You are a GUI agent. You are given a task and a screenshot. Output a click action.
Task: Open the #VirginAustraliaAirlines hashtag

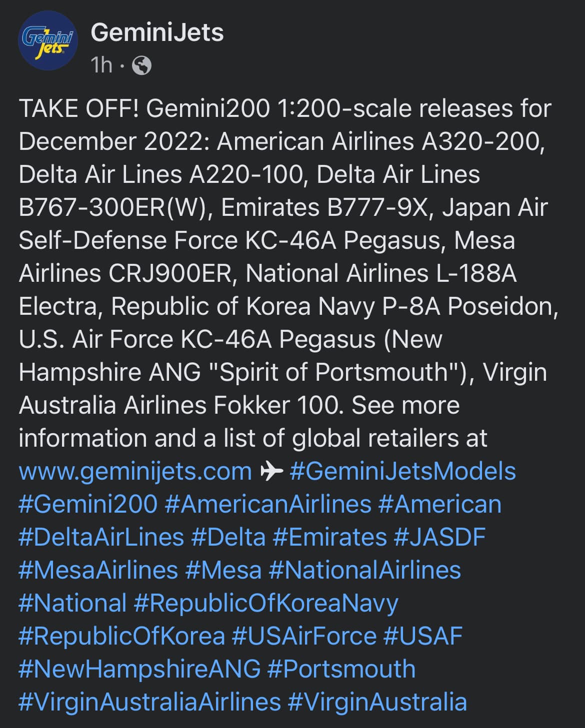click(x=149, y=702)
